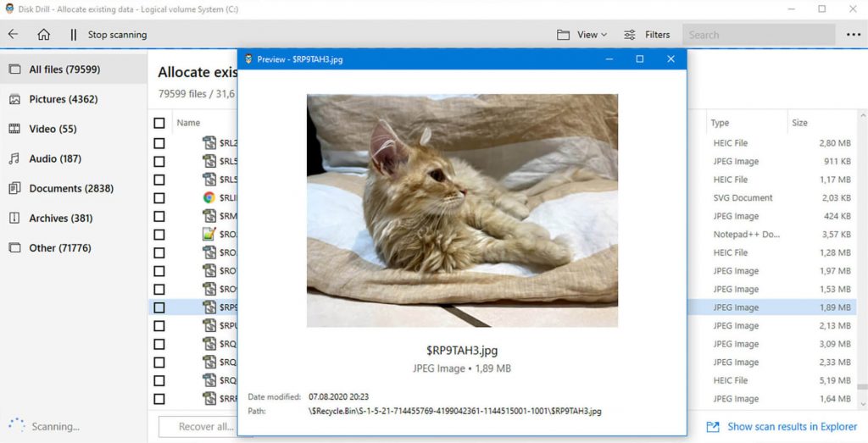The image size is (868, 443).
Task: Open the Documents (2838) category
Action: (71, 188)
